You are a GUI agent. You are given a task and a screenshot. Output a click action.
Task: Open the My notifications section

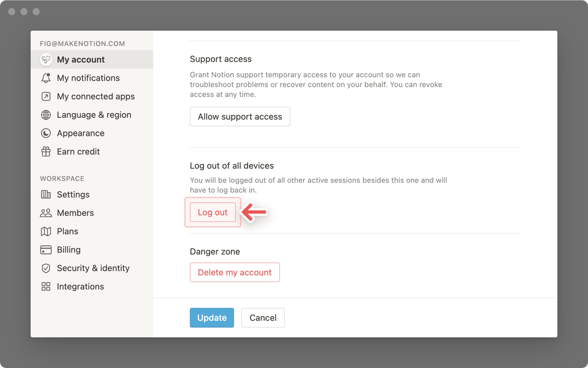[88, 78]
